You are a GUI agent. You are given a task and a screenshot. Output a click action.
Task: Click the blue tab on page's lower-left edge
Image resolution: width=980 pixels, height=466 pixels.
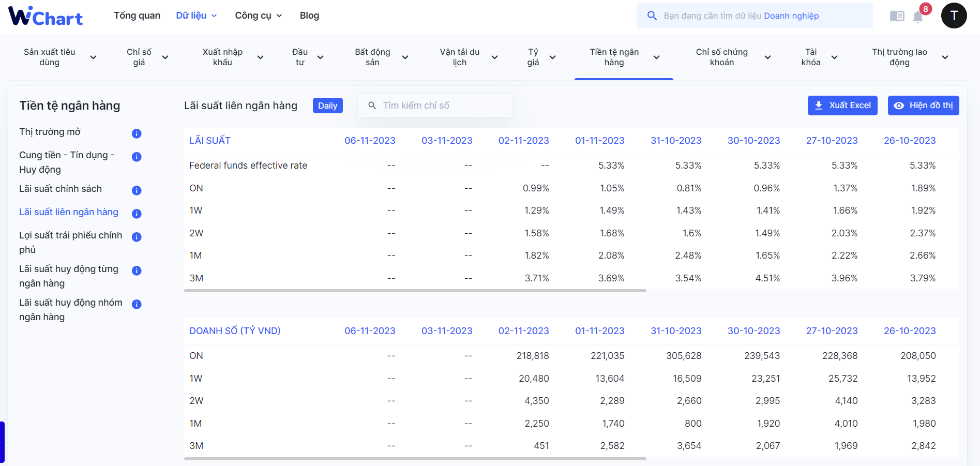2,442
